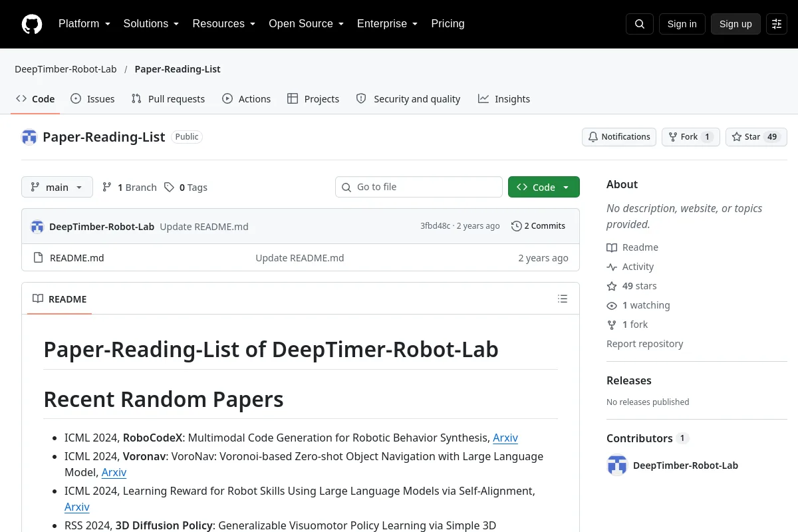Screen dimensions: 798x532
Task: Expand the Enterprise menu
Action: 387,24
